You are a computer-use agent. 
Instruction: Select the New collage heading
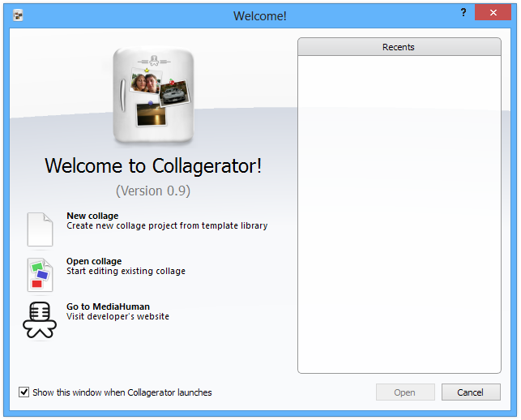[x=92, y=216]
